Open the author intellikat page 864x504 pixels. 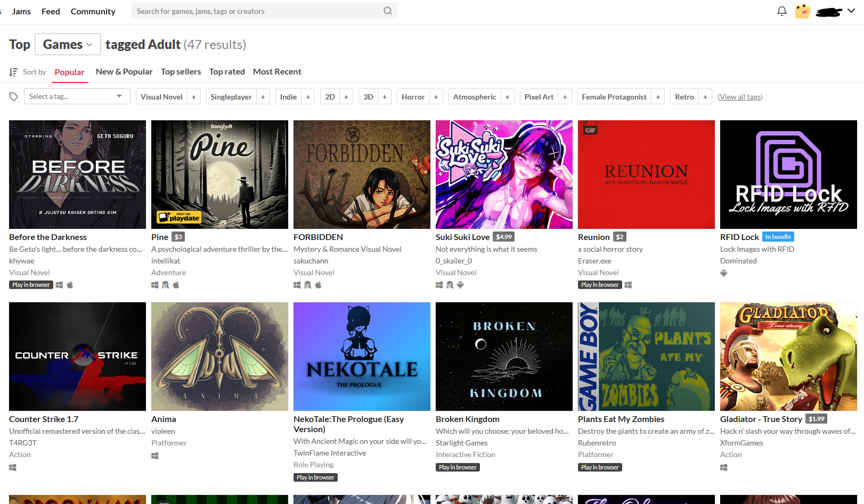tap(166, 261)
